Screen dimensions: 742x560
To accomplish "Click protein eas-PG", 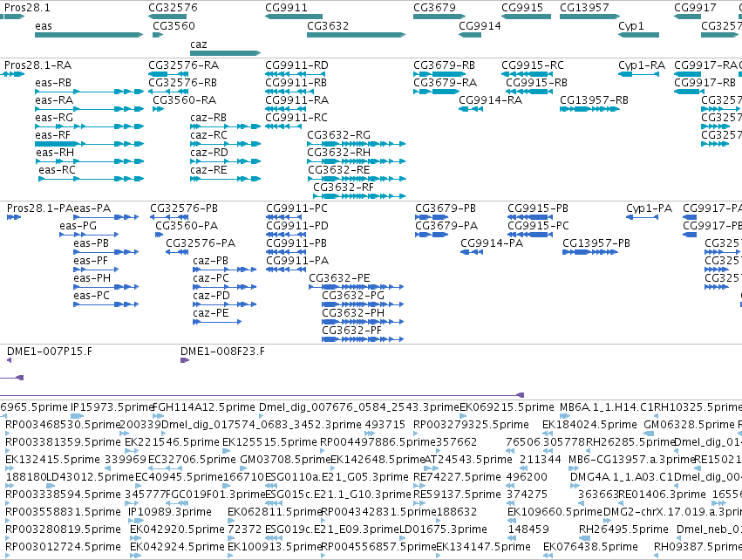I will [x=89, y=235].
